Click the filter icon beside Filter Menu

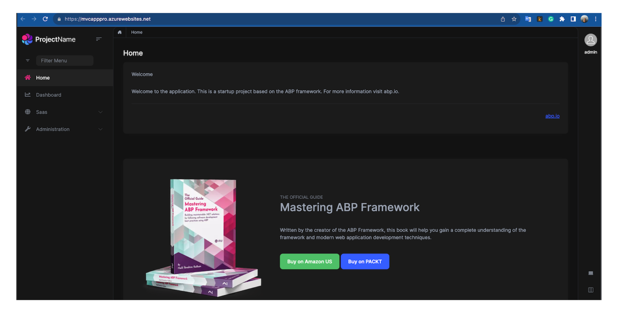coord(28,60)
